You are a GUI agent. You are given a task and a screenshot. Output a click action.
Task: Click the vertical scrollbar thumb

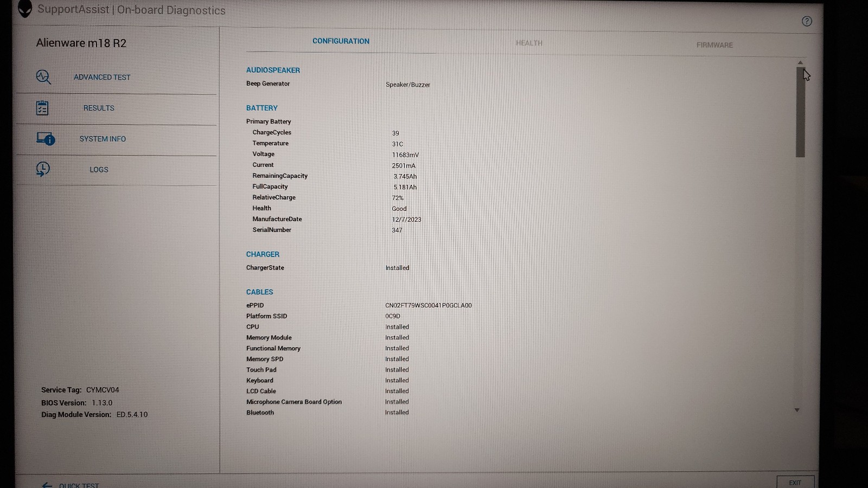[x=800, y=112]
